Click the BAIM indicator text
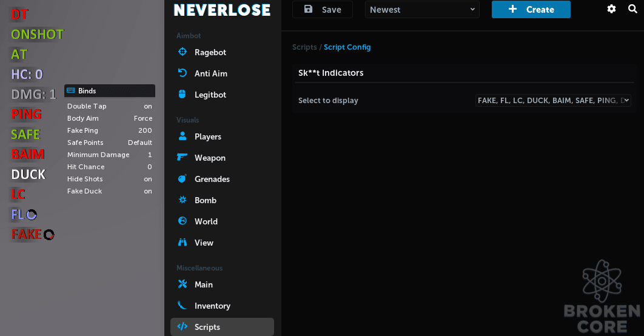Screen dimensions: 644x336 (x=27, y=155)
